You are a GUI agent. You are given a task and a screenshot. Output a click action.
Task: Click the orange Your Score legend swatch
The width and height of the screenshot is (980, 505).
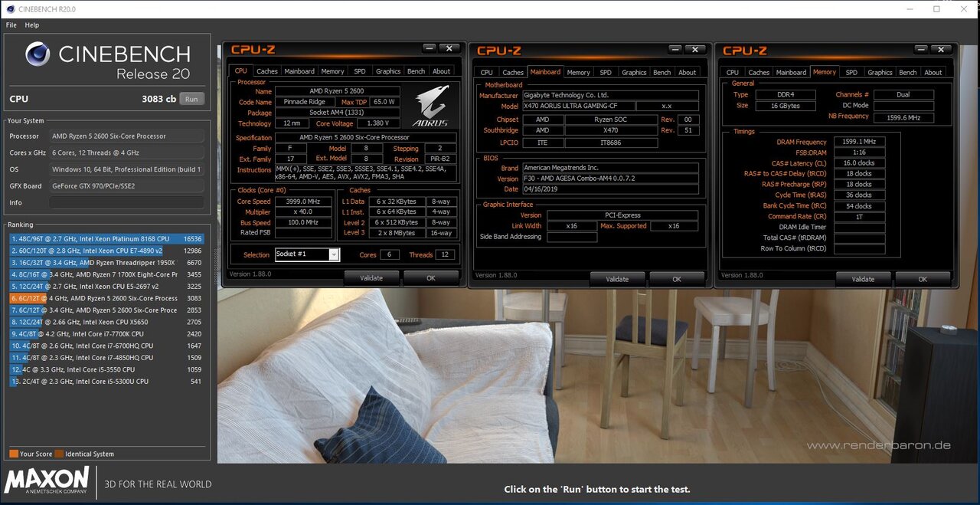click(14, 454)
